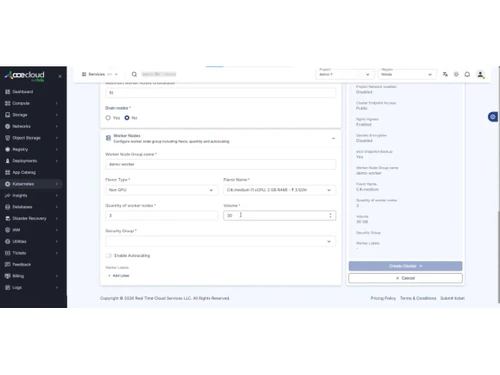Open the Terms & Conditions link

click(418, 298)
